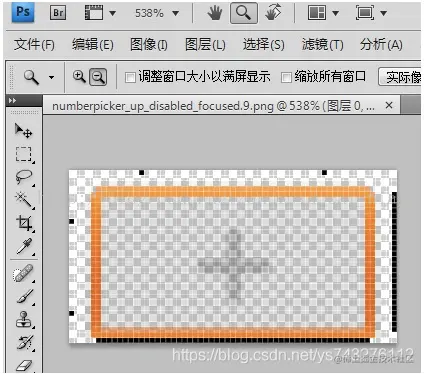Open the 图层(L) menu
Screen dimensions: 424x374
205,44
